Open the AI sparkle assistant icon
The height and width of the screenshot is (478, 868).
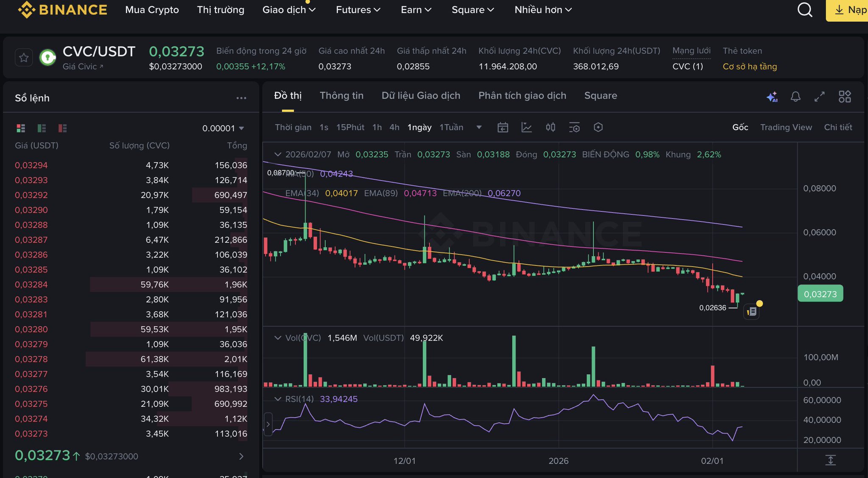pos(772,97)
